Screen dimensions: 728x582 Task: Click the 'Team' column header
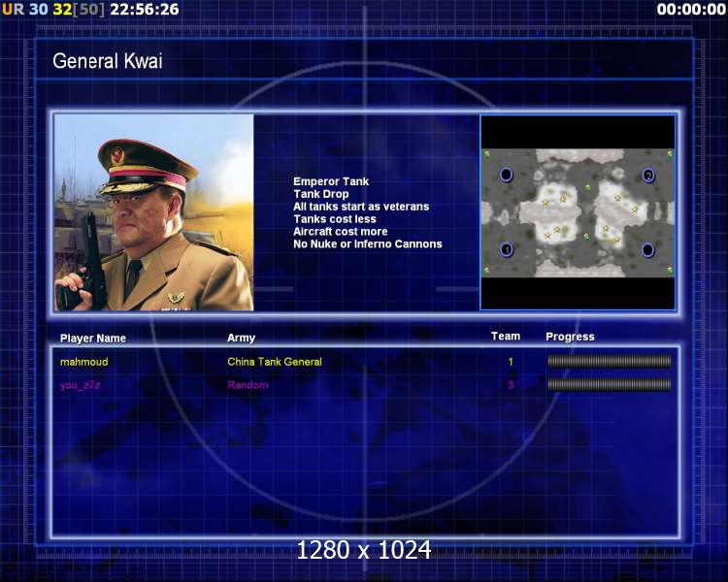pos(506,337)
